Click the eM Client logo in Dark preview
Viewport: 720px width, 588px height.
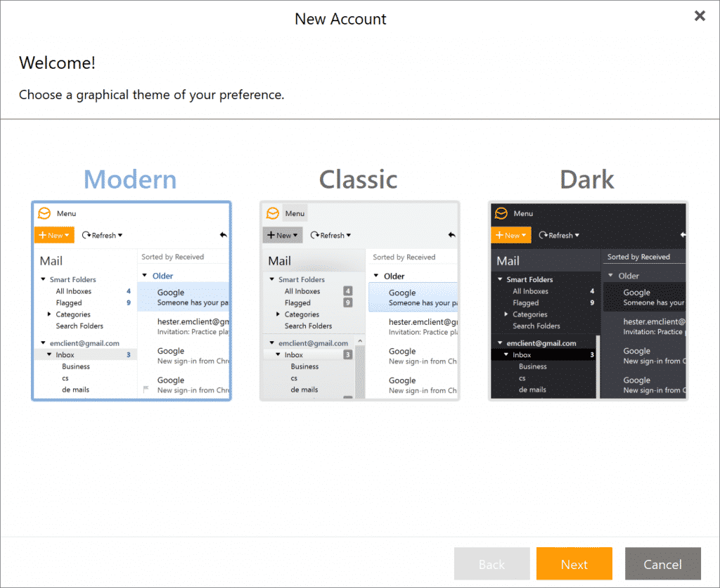coord(501,214)
